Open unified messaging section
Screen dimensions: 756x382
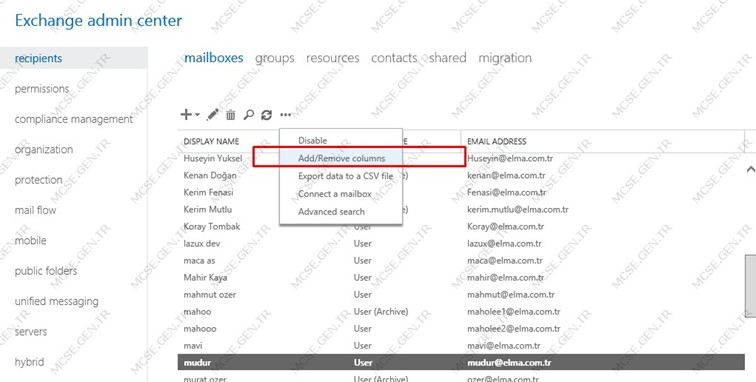tap(56, 301)
